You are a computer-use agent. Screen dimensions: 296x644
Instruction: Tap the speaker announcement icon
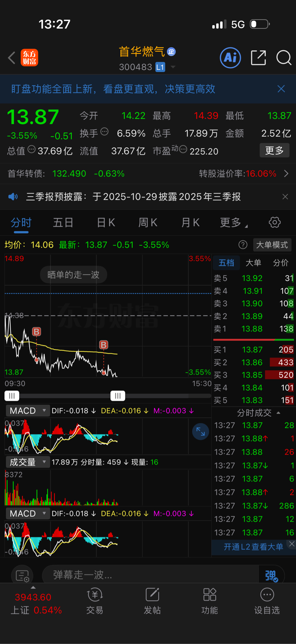point(13,197)
